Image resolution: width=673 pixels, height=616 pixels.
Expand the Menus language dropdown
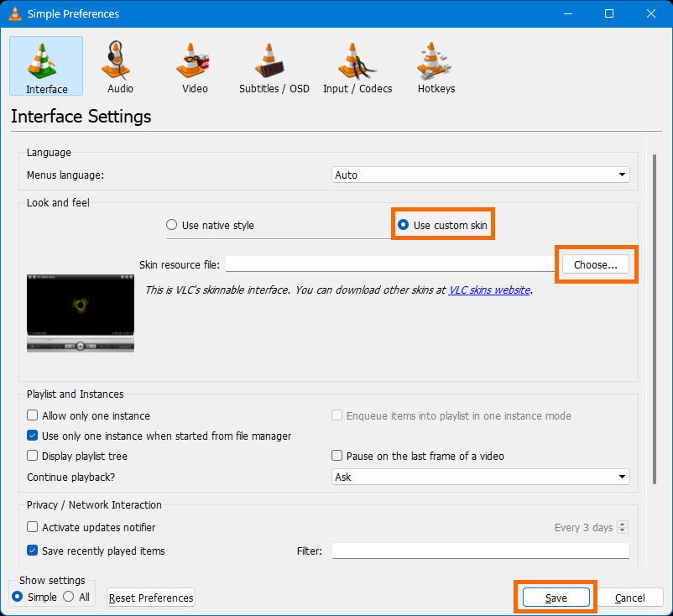pyautogui.click(x=480, y=175)
